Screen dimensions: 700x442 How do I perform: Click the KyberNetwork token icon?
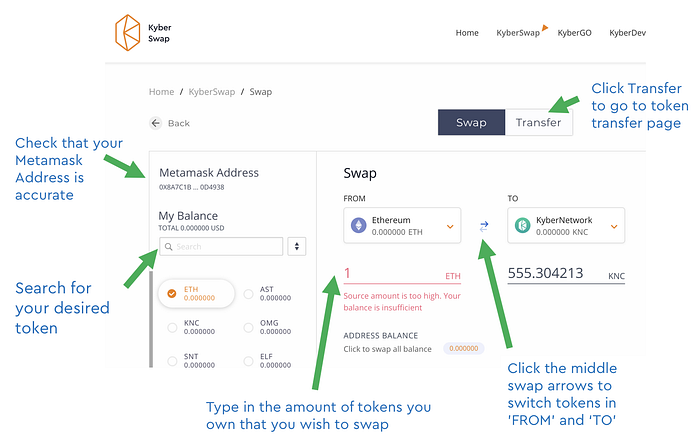(523, 225)
